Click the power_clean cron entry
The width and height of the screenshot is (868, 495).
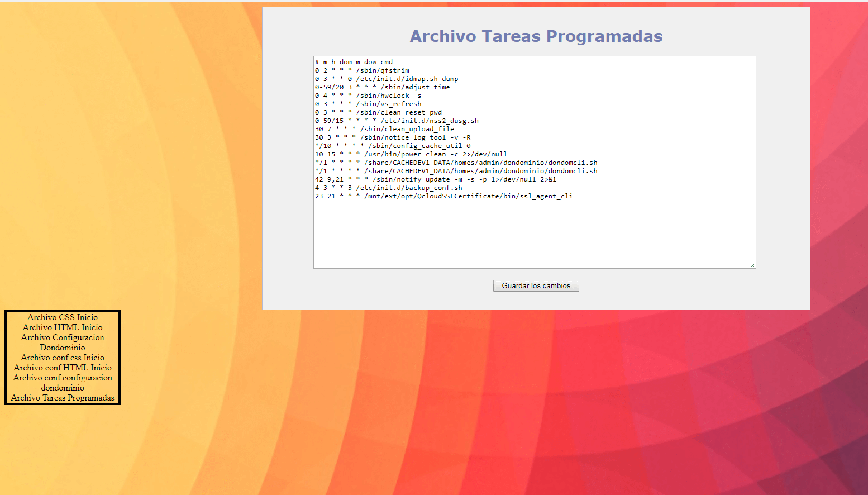pos(435,154)
